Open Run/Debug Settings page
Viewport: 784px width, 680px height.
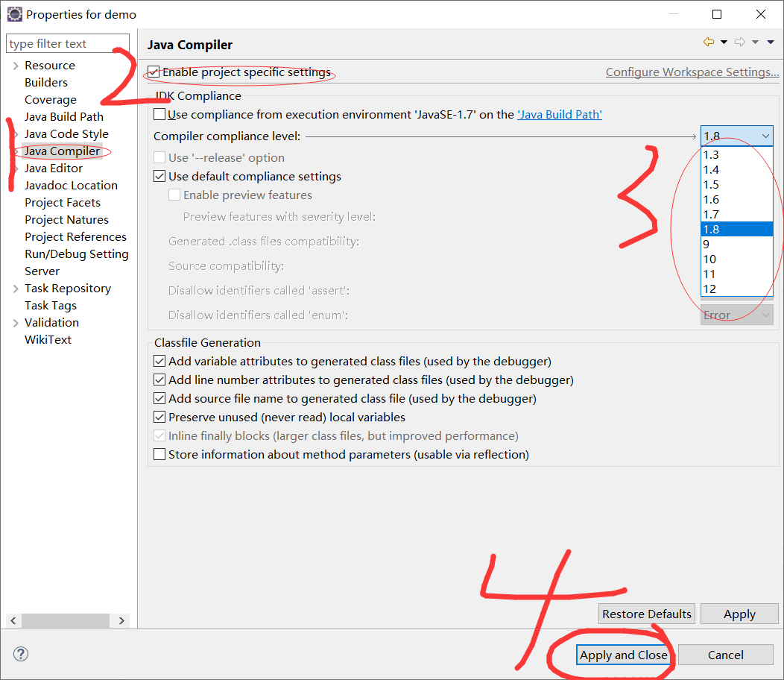[x=77, y=254]
